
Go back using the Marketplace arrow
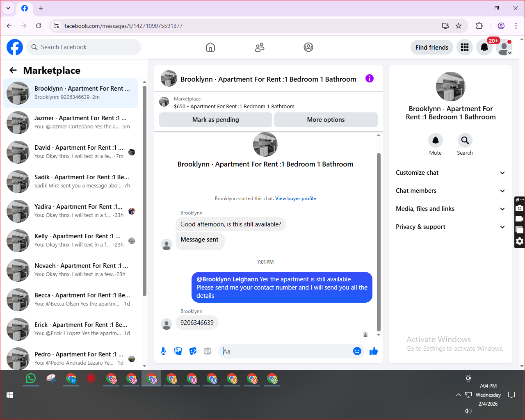point(13,70)
